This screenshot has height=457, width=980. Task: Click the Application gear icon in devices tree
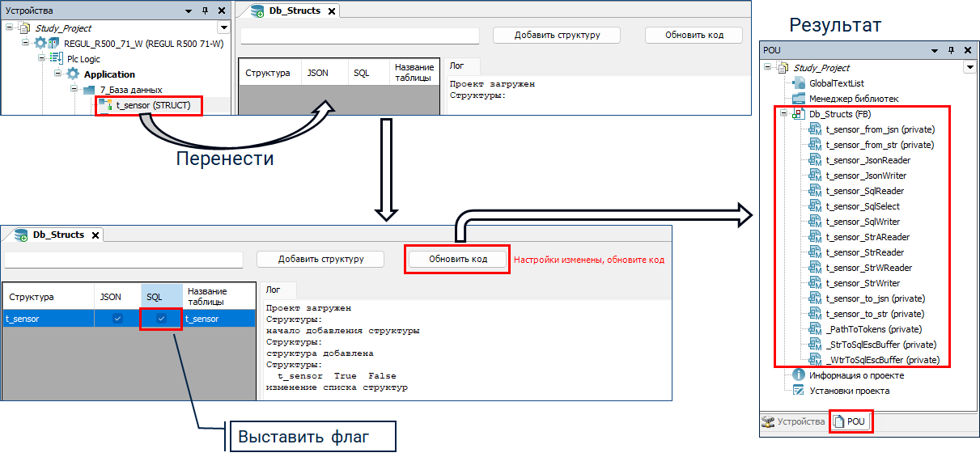tap(73, 74)
